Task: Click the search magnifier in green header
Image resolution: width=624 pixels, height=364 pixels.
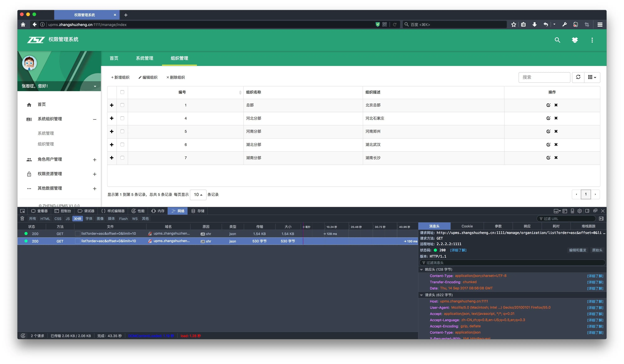Action: point(557,40)
